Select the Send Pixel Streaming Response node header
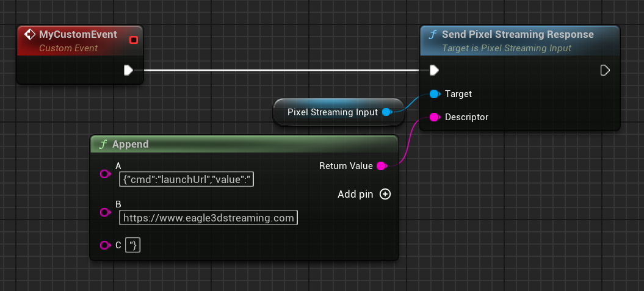644x291 pixels. coord(517,35)
